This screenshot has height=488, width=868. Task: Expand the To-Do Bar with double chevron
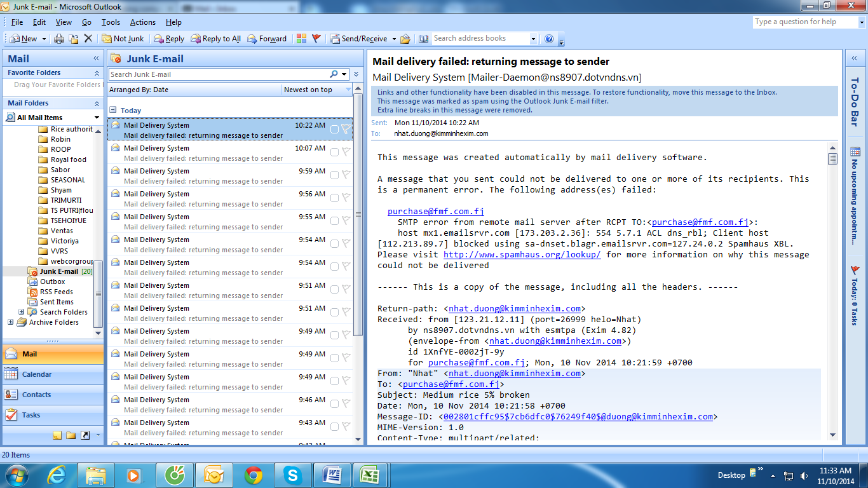click(x=855, y=58)
